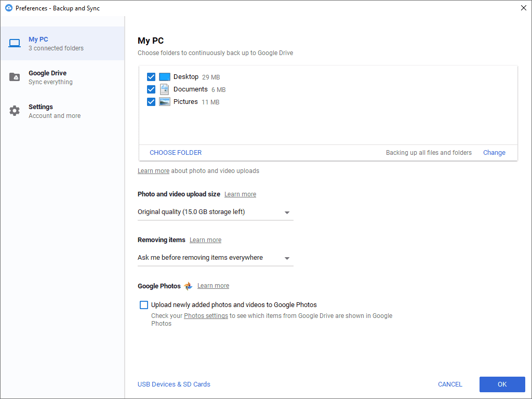Open the Photos settings link
The width and height of the screenshot is (532, 399).
coord(206,315)
